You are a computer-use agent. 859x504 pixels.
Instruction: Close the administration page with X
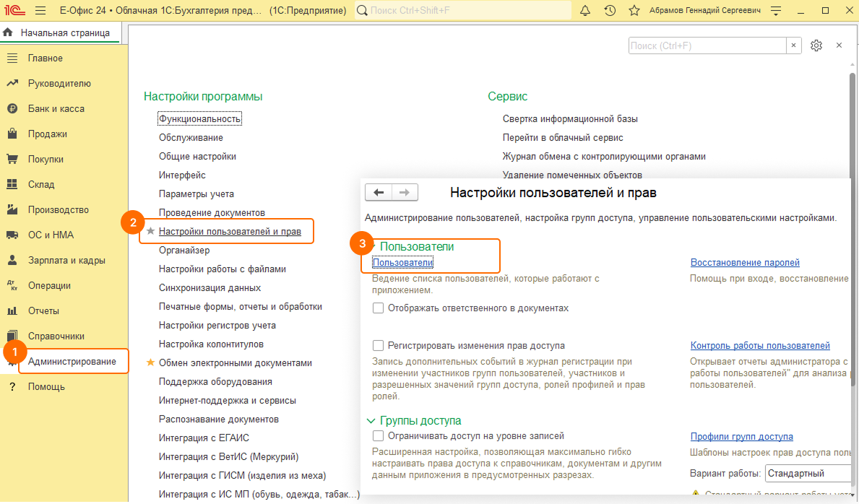(x=839, y=45)
